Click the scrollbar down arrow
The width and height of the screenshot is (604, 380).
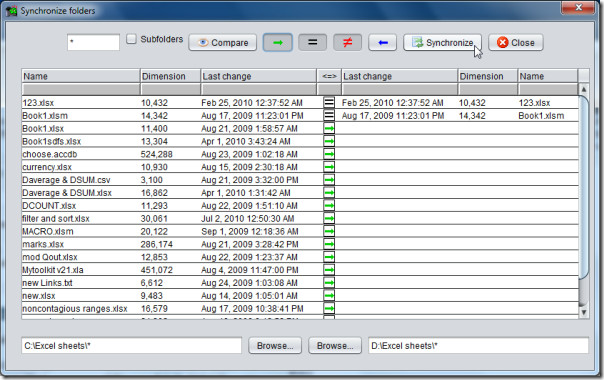click(x=584, y=312)
